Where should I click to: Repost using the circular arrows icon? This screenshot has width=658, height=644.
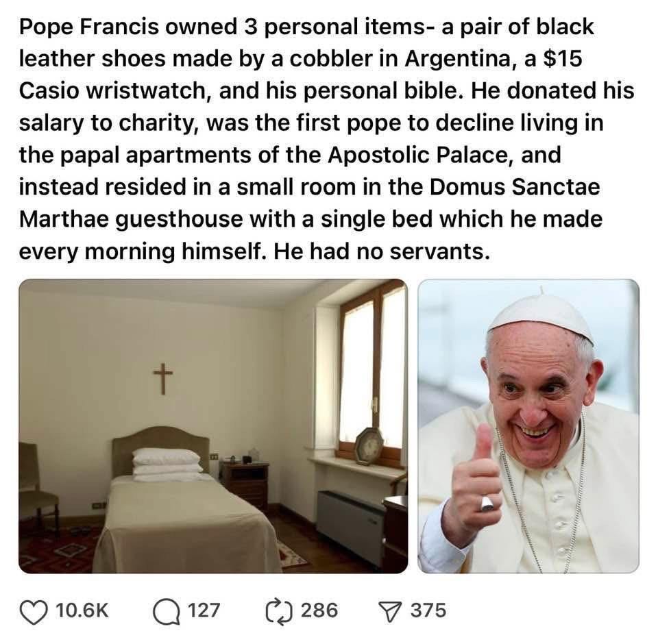pyautogui.click(x=279, y=611)
